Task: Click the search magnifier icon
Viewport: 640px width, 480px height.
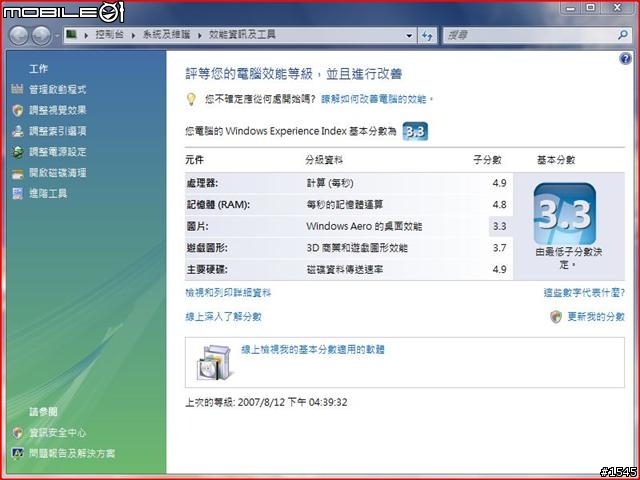Action: pos(623,35)
